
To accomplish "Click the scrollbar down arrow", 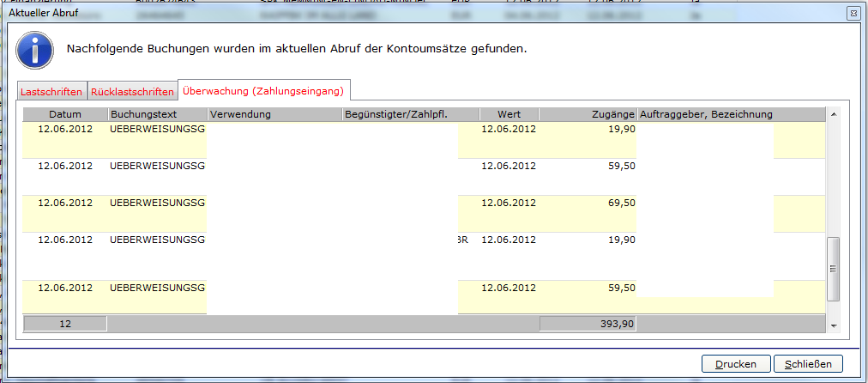I will tap(833, 325).
